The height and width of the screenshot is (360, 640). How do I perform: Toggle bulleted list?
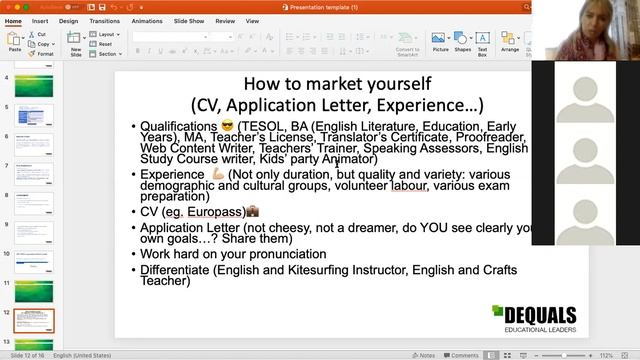point(289,37)
